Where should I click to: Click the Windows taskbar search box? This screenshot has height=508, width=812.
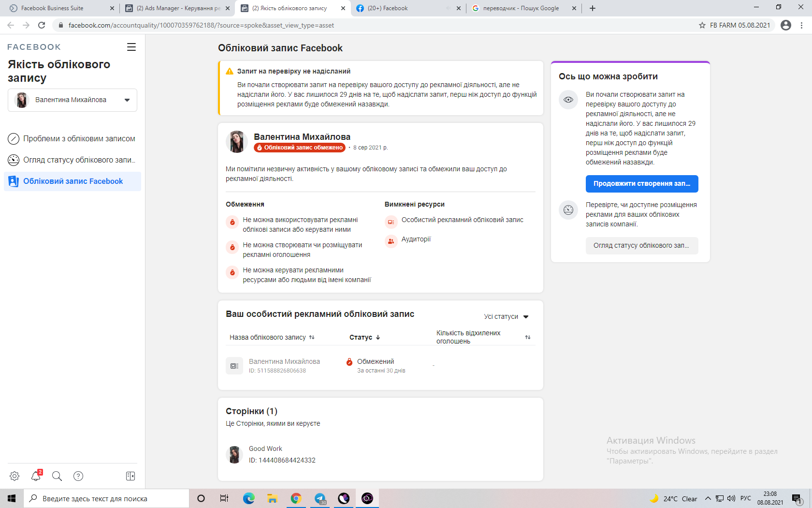point(106,498)
